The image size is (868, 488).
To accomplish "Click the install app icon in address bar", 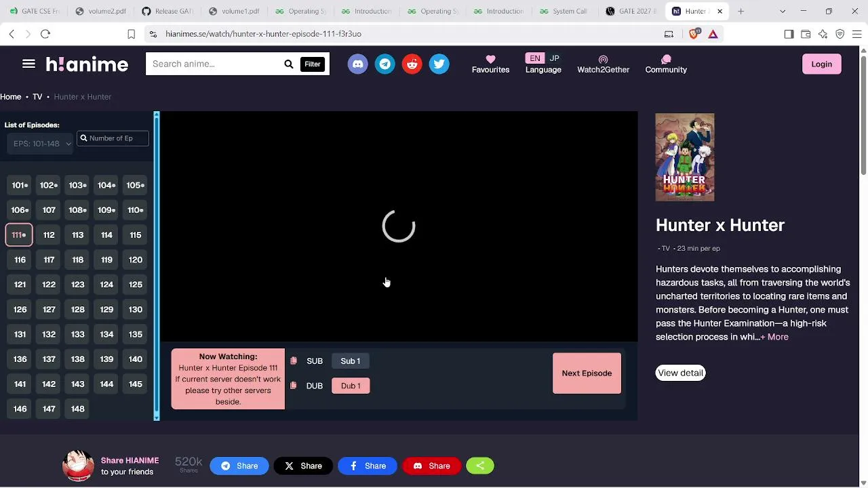I will (669, 34).
